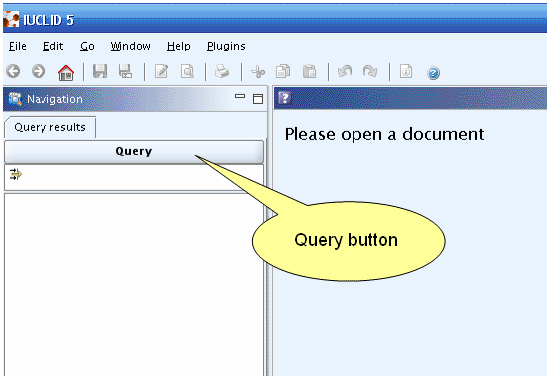
Task: Open help with blue question mark icon
Action: coord(433,73)
